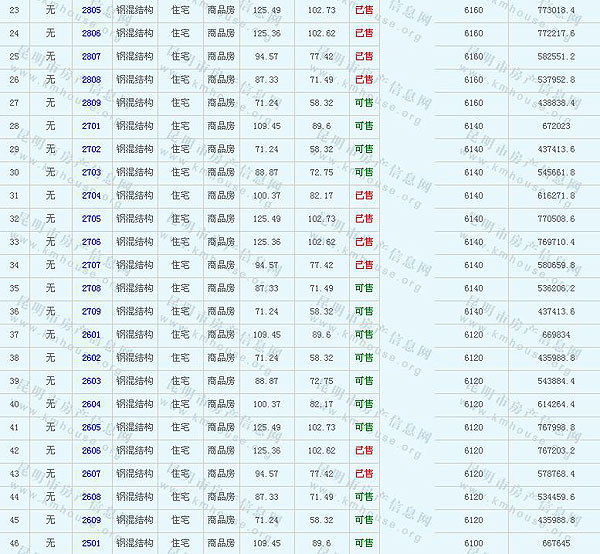Select room 2604 link
Viewport: 600px width, 554px height.
tap(91, 404)
